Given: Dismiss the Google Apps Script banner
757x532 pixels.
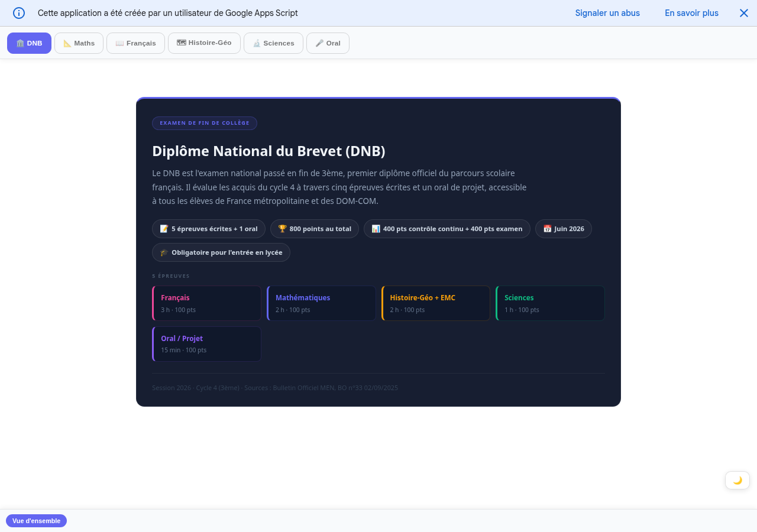Looking at the screenshot, I should click(744, 13).
